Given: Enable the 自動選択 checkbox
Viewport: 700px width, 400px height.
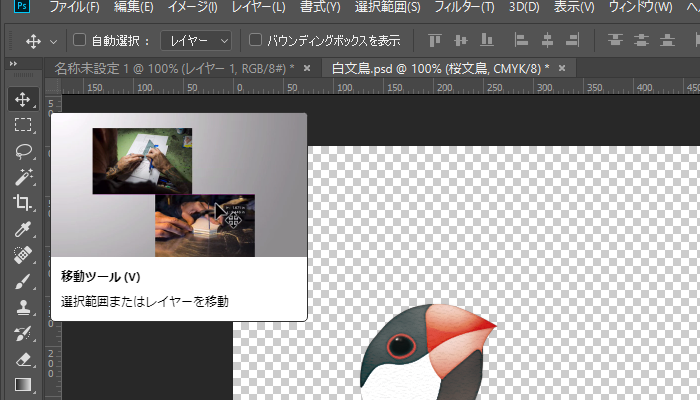Looking at the screenshot, I should (79, 40).
